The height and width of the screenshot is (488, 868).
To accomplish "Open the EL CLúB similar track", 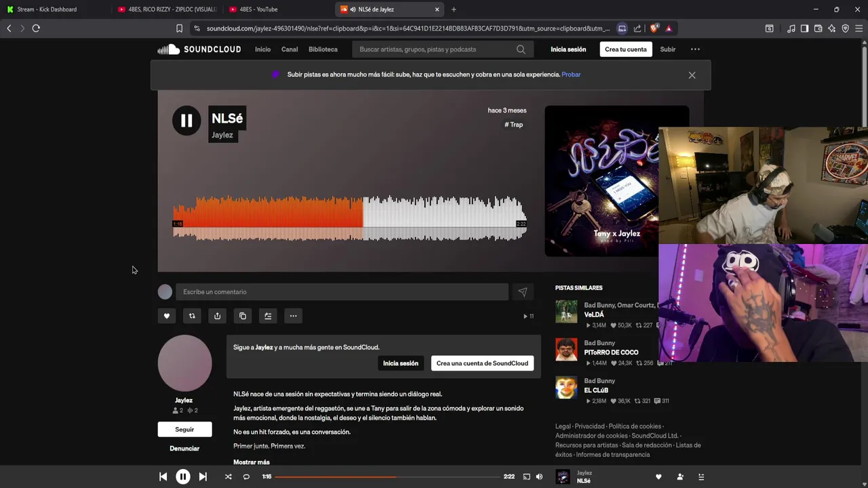I will [x=596, y=390].
